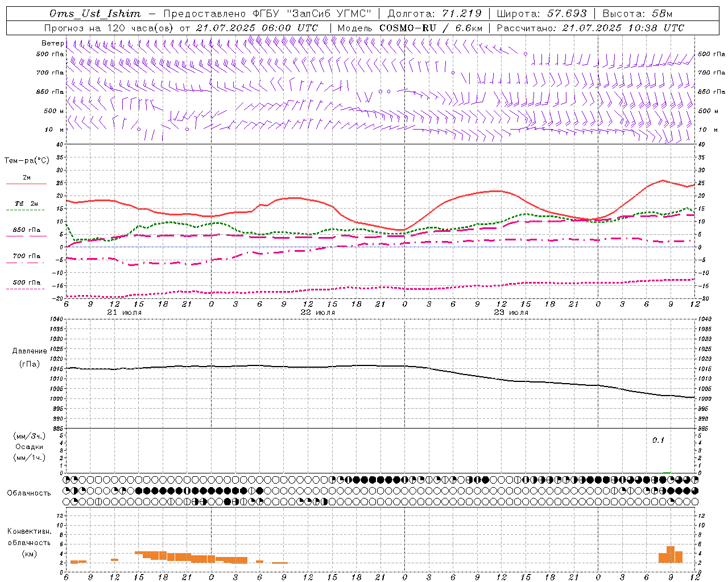The width and height of the screenshot is (728, 582).
Task: Select the Облачность cloud cover label
Action: [x=29, y=493]
